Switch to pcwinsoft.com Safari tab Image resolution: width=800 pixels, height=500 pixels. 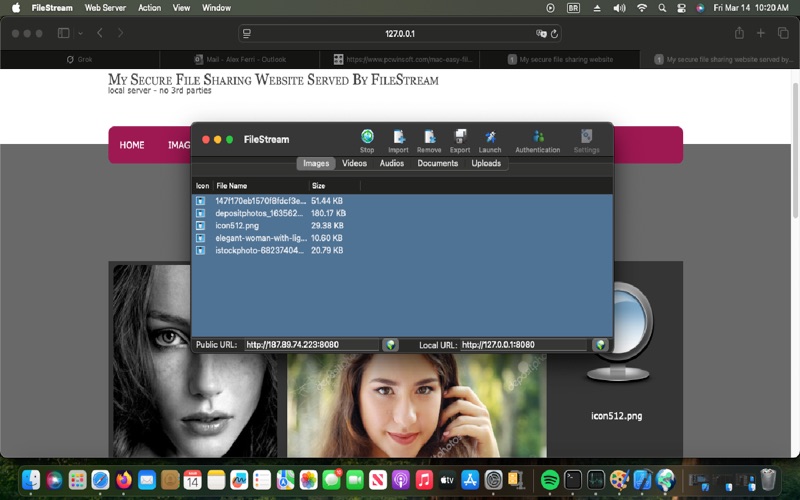[399, 59]
